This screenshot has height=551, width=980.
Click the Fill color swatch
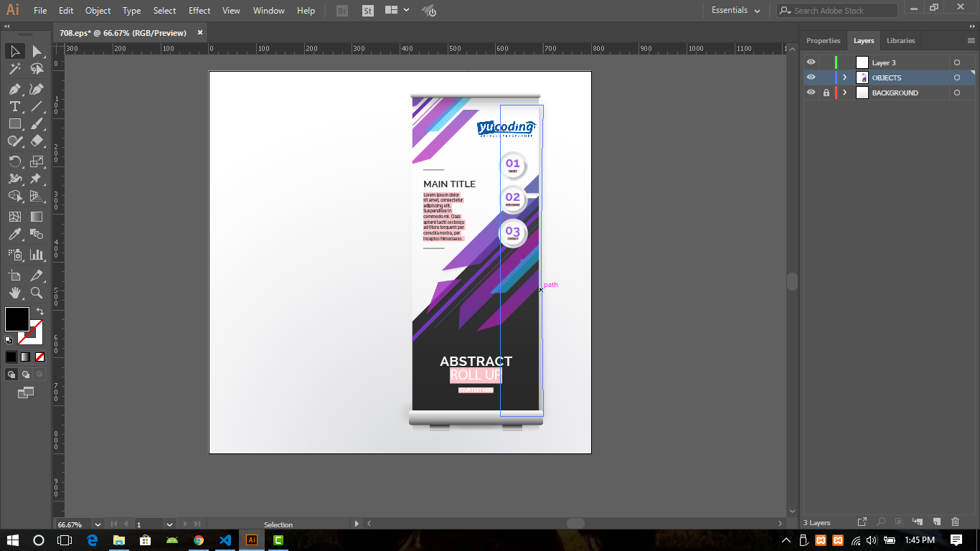[x=17, y=319]
